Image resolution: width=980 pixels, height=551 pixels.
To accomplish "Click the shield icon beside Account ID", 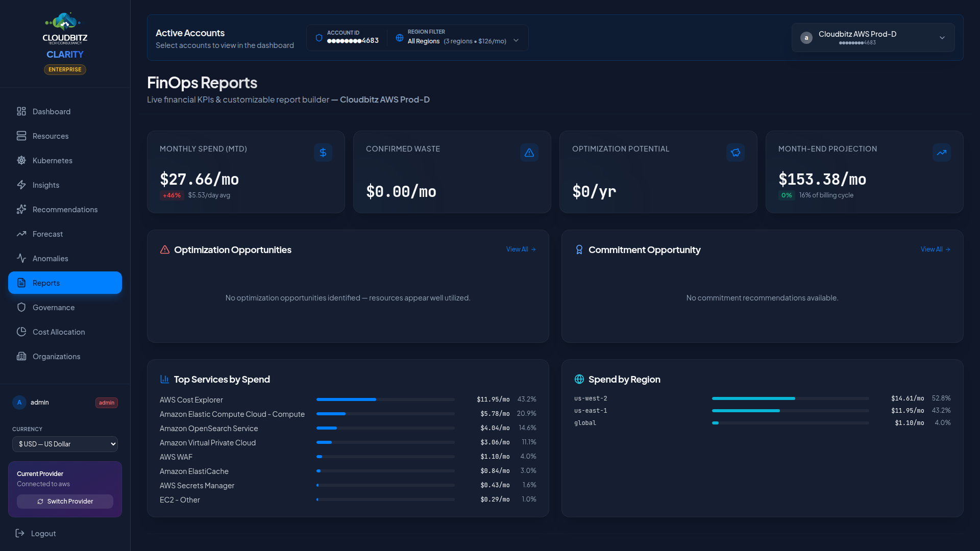I will pos(319,38).
